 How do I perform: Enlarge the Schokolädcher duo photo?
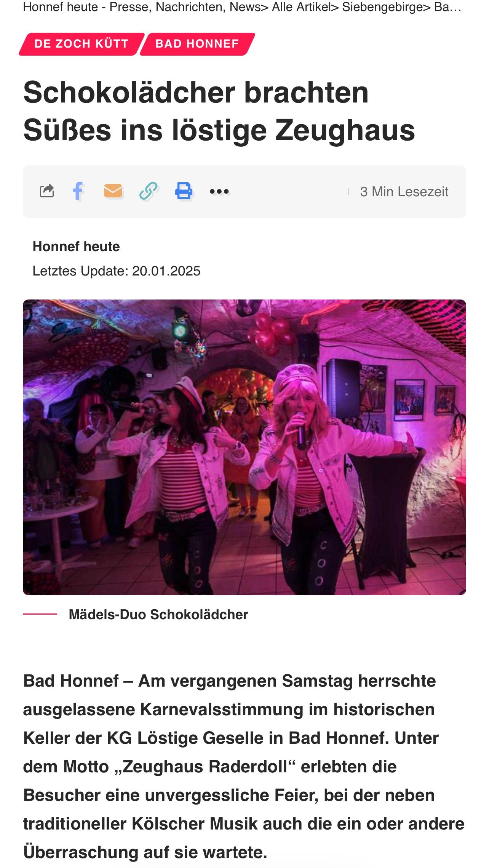pos(244,447)
